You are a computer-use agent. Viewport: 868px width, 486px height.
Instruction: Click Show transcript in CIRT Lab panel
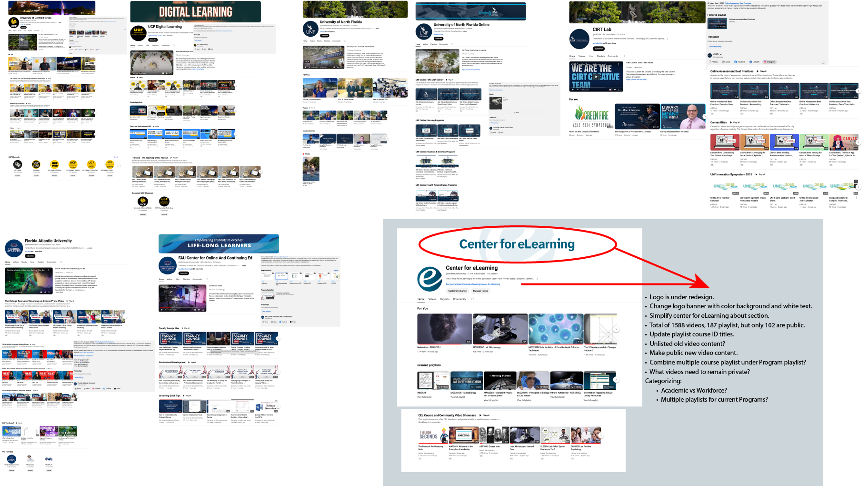pos(716,47)
